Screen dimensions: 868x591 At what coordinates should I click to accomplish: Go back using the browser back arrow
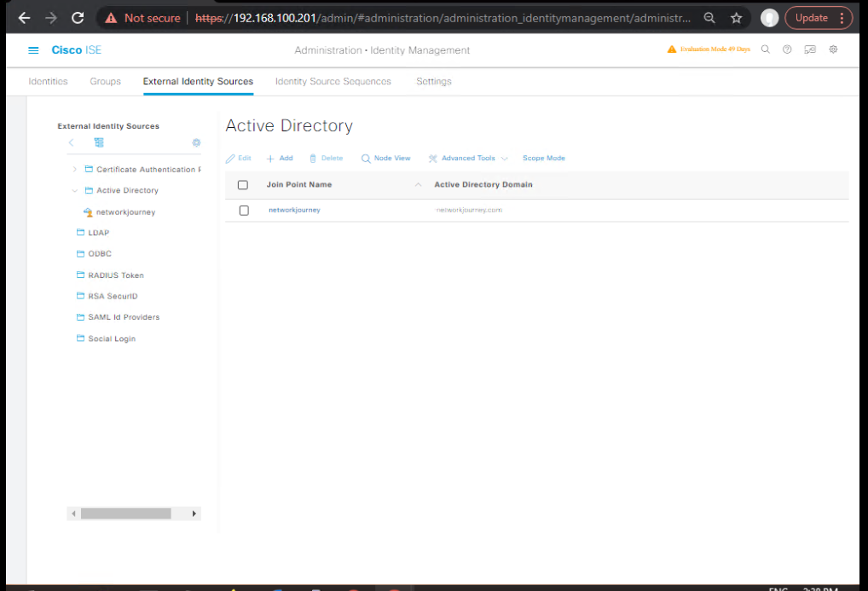(24, 18)
